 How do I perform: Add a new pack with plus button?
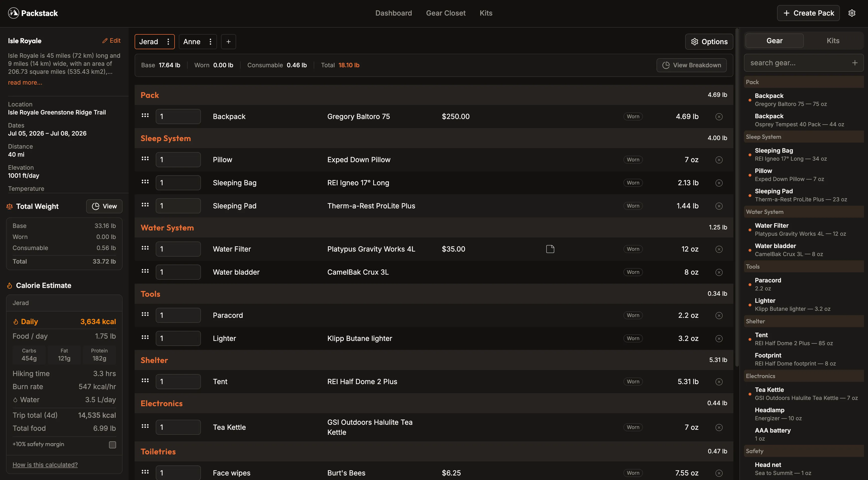229,42
